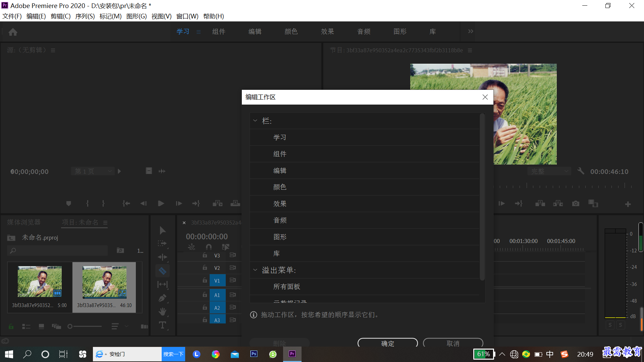Open the 第 1 页 page dropdown
This screenshot has width=644, height=362.
tap(93, 171)
